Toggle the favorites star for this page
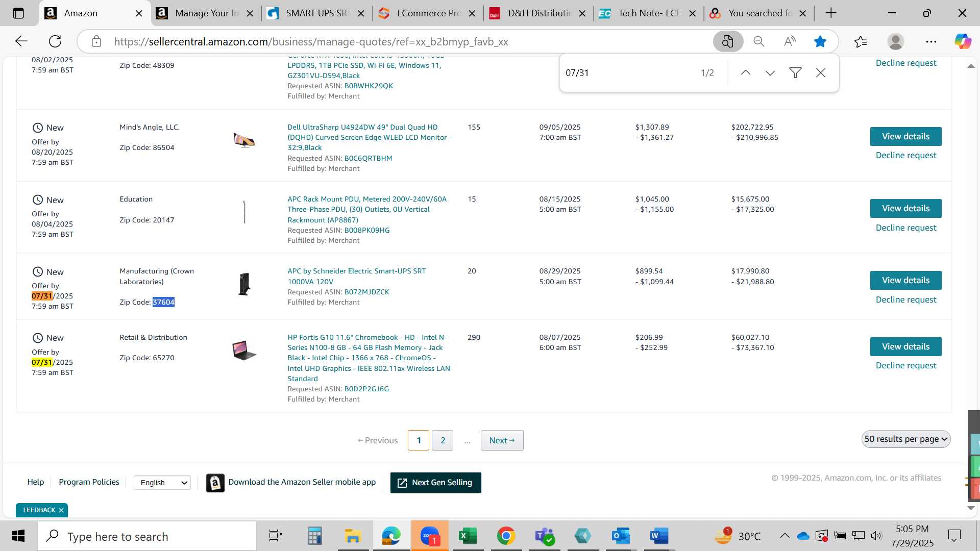This screenshot has width=980, height=551. coord(820,41)
